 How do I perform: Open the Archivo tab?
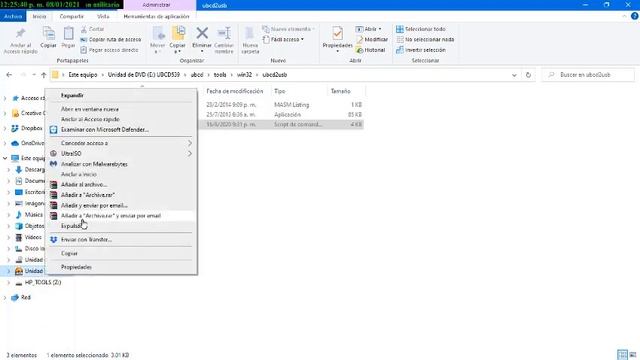click(x=13, y=16)
